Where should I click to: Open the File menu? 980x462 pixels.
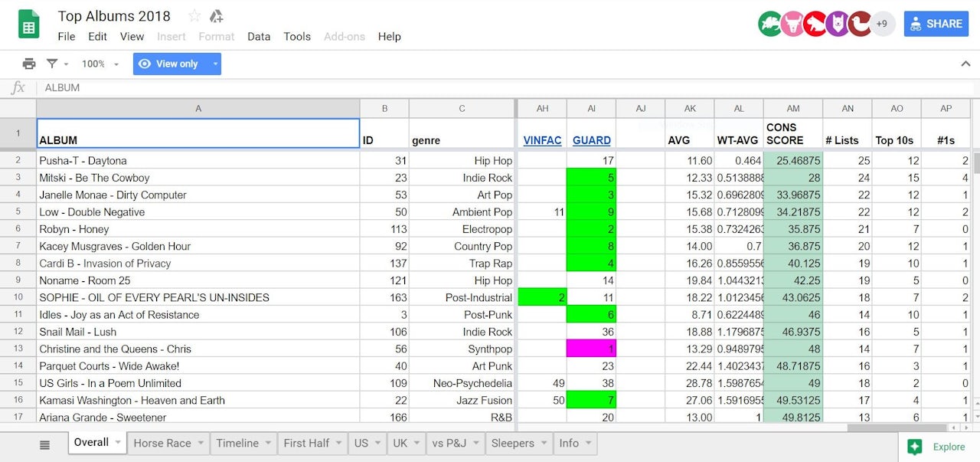[x=67, y=36]
